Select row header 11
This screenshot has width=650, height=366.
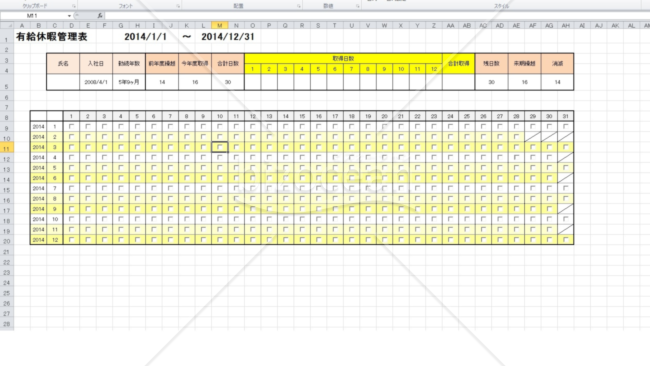pos(7,148)
